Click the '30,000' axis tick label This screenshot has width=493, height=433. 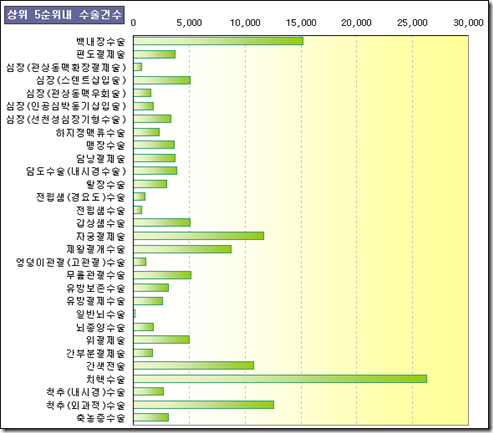click(468, 23)
